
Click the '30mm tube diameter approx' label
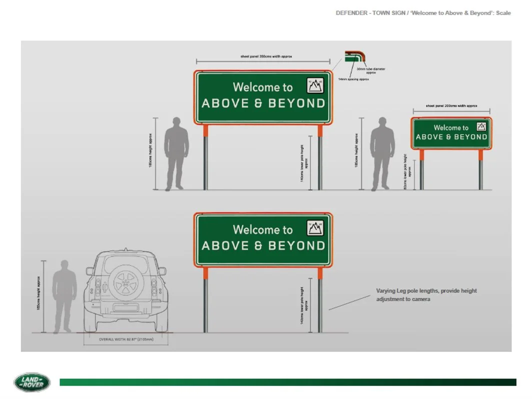pos(371,70)
